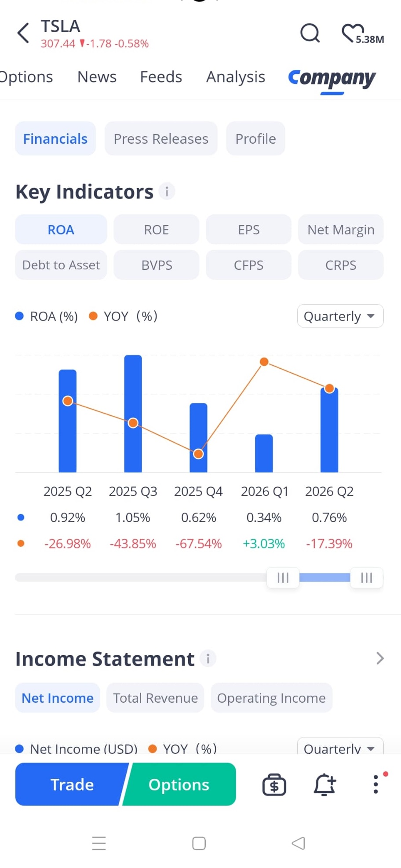
Task: Tap the green Options button
Action: [x=179, y=784]
